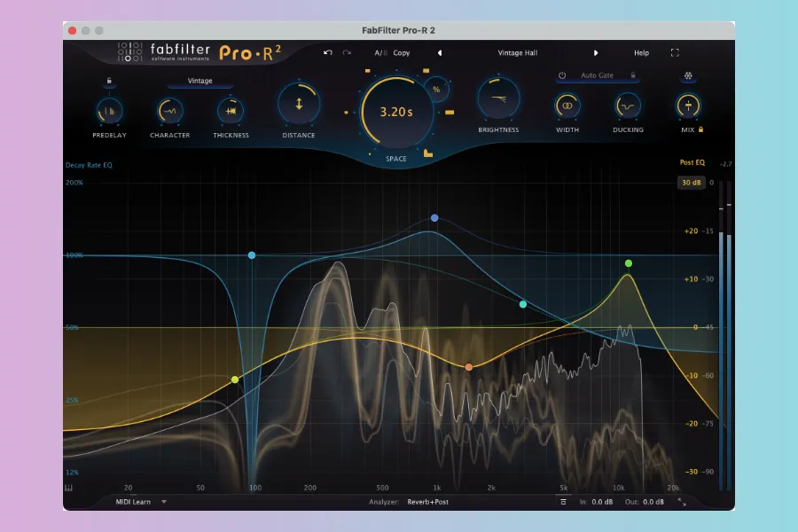Select the next preset arrow
This screenshot has width=798, height=532.
point(596,53)
